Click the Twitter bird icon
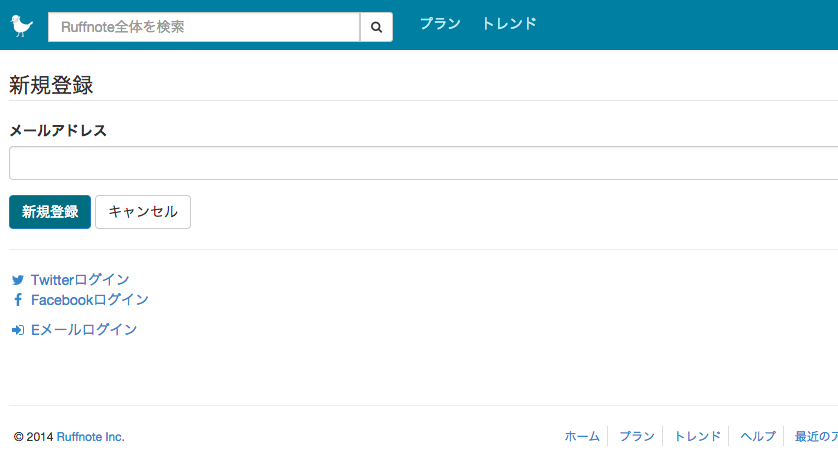Viewport: 838px width, 467px height. pyautogui.click(x=18, y=280)
